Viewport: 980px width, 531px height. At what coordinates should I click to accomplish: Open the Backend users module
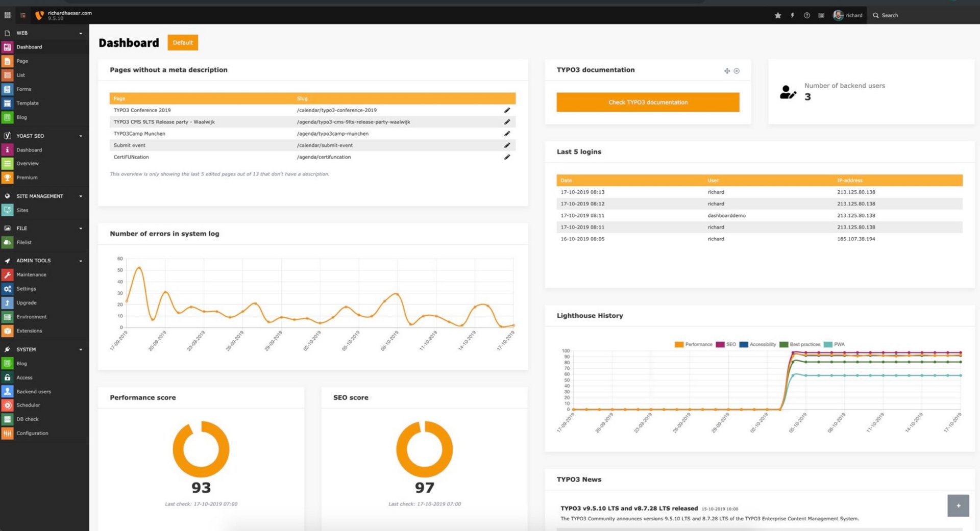click(x=44, y=392)
